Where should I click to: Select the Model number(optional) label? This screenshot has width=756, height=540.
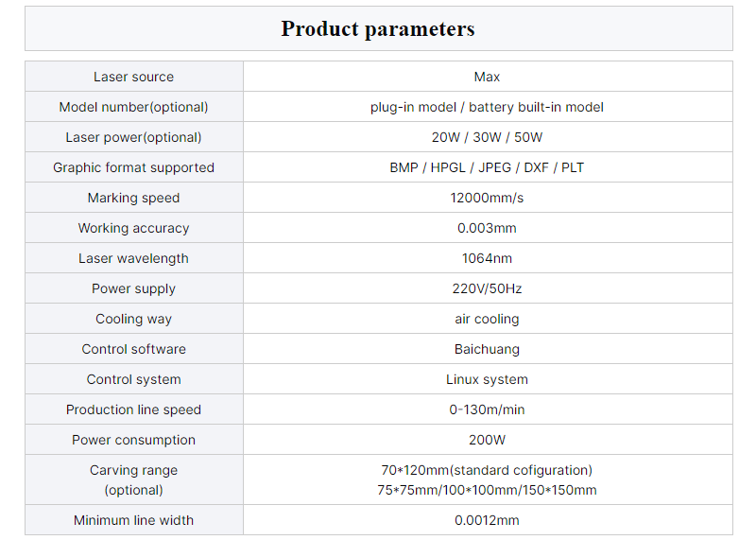coord(133,107)
